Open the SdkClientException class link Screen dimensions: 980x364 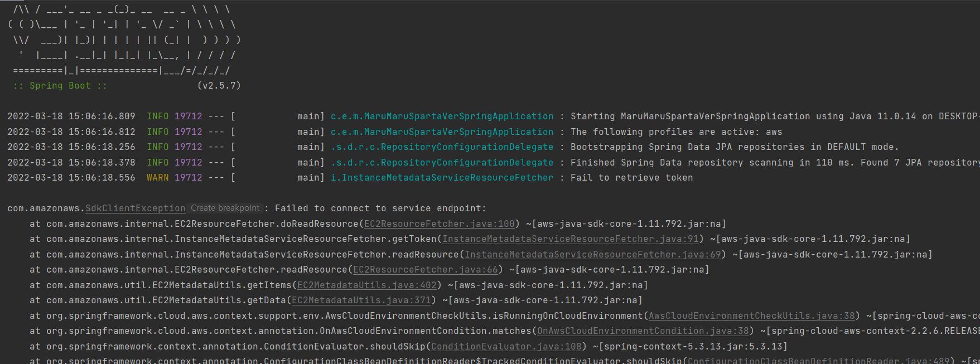[135, 208]
